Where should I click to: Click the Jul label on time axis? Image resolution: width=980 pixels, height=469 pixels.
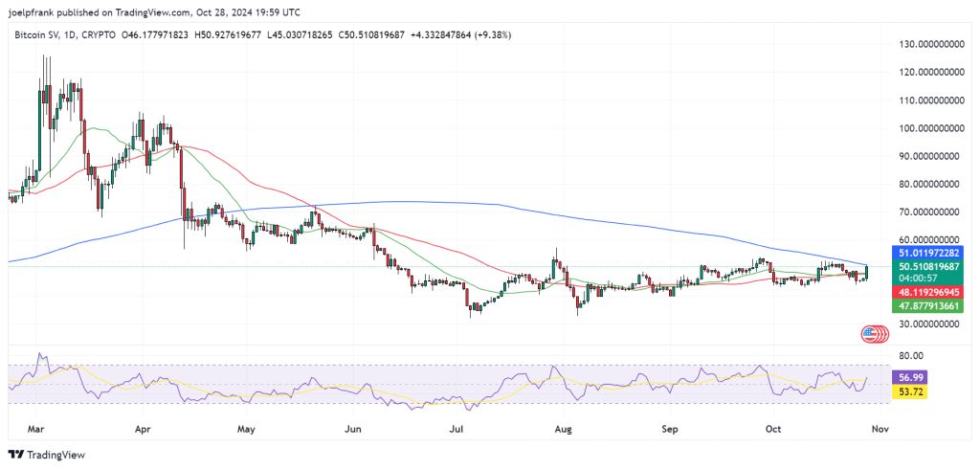457,430
